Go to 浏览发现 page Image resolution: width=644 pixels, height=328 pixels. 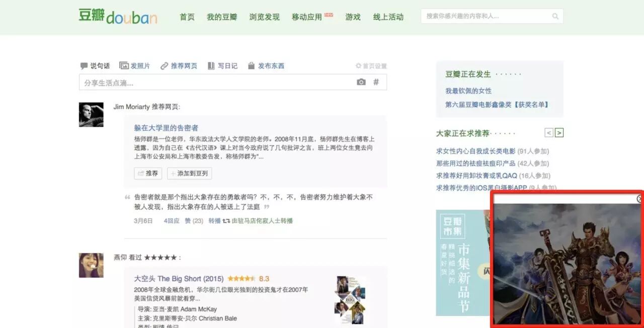(264, 17)
